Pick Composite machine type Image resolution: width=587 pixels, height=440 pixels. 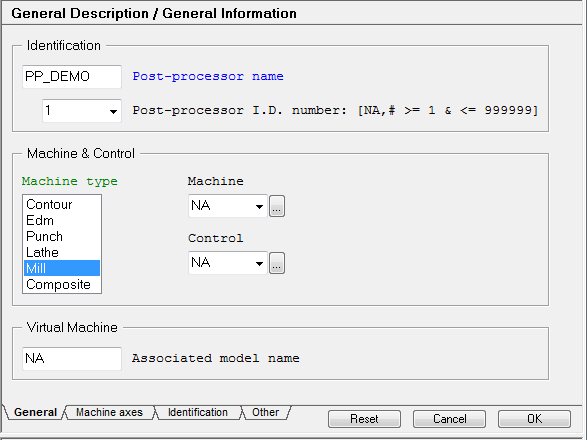[x=62, y=284]
